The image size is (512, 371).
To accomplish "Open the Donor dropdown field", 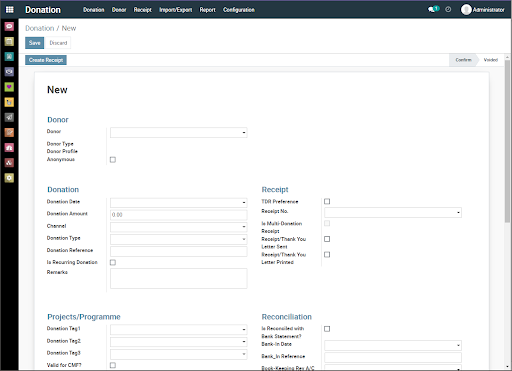I will 179,133.
